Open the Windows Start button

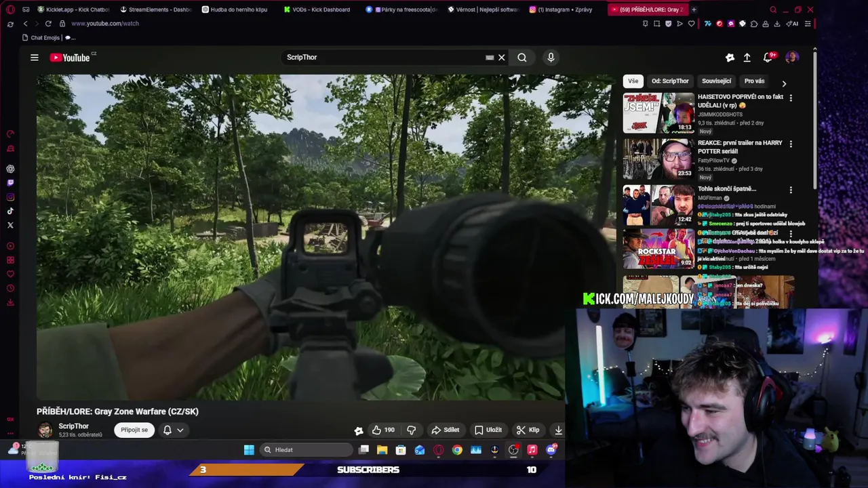pyautogui.click(x=249, y=450)
